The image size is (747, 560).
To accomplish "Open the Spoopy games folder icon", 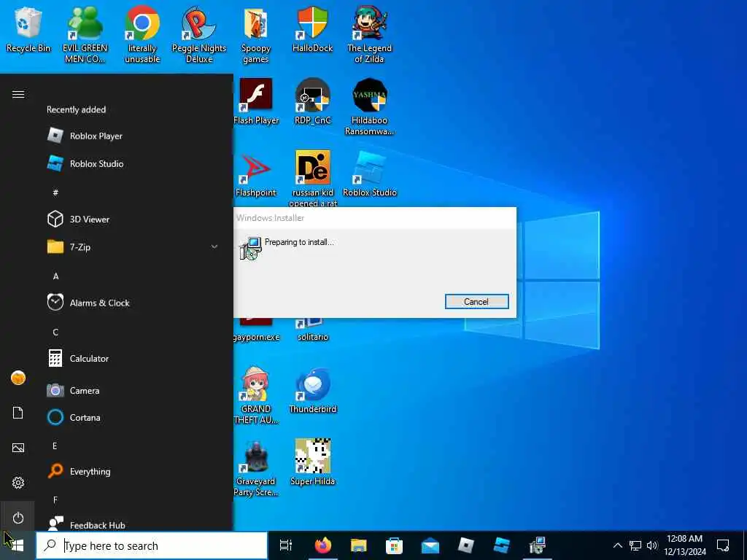I will click(x=256, y=34).
